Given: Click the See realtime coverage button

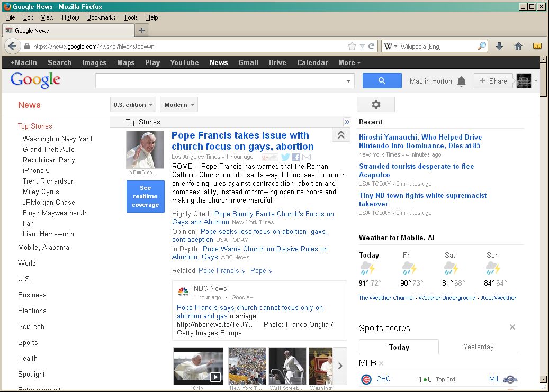Looking at the screenshot, I should (x=146, y=196).
